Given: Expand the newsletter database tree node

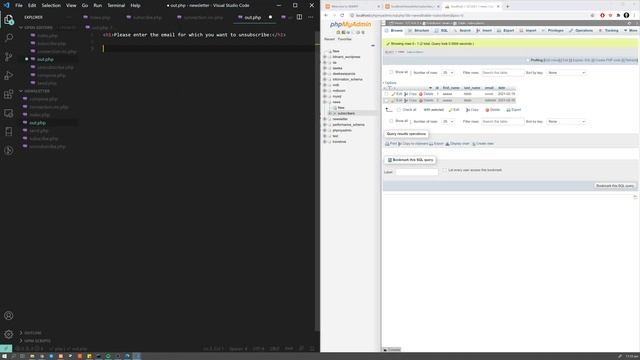Looking at the screenshot, I should (x=325, y=119).
